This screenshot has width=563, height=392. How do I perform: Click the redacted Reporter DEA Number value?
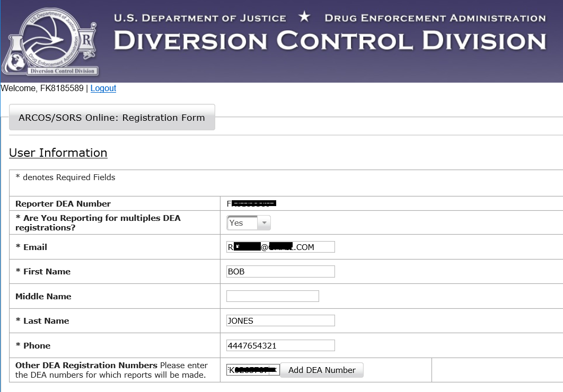pyautogui.click(x=251, y=204)
